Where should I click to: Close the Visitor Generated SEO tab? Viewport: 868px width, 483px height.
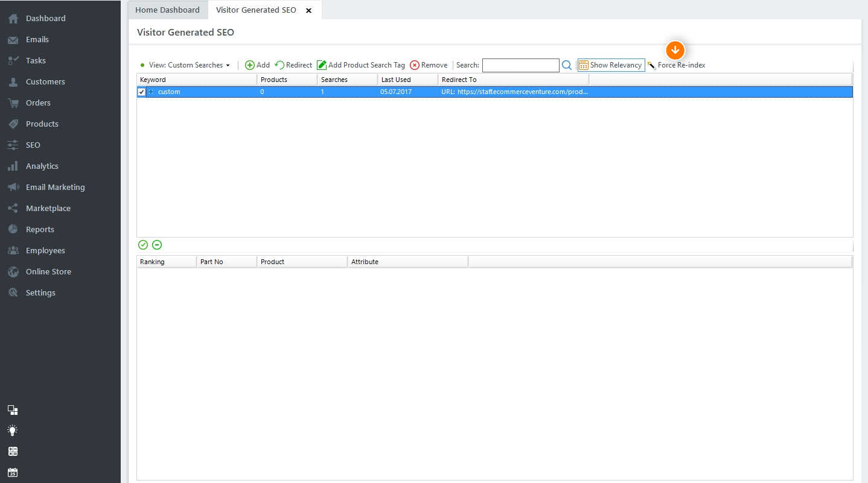[309, 10]
